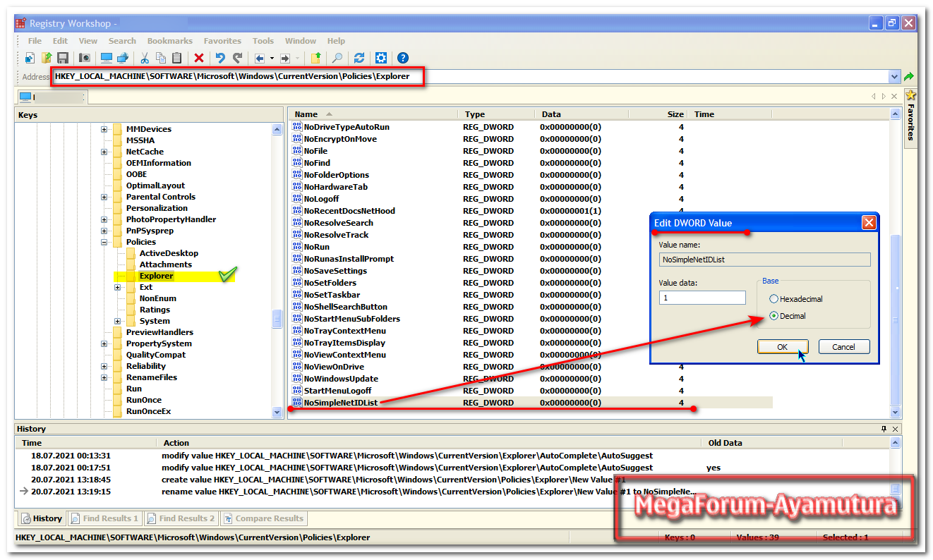This screenshot has width=933, height=560.
Task: Expand the RenameFiles key
Action: [104, 377]
